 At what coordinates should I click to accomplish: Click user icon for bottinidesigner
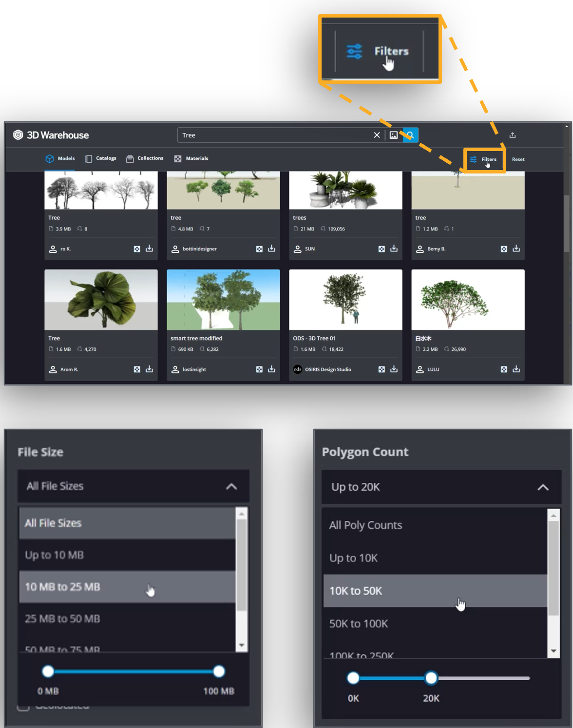175,249
